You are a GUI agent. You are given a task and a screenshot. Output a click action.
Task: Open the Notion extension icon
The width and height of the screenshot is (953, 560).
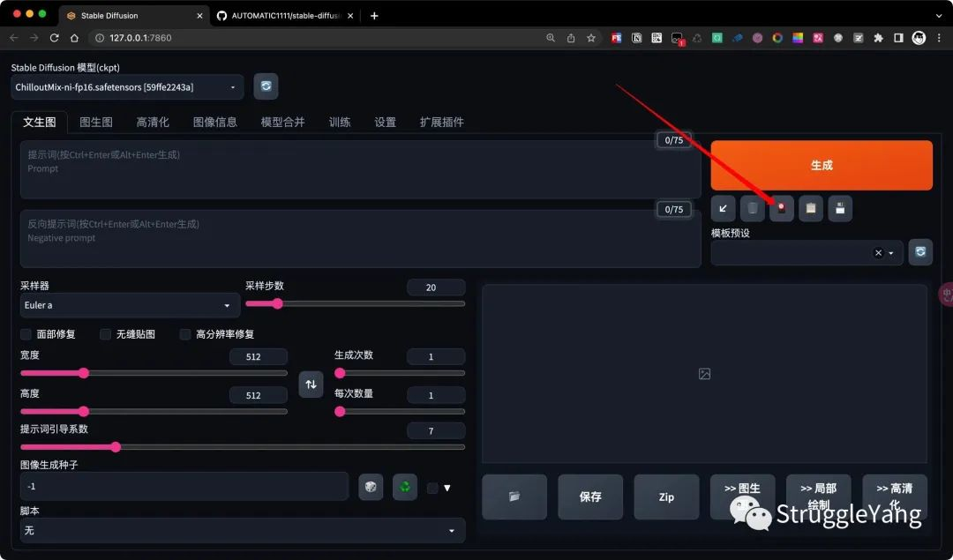click(x=636, y=38)
